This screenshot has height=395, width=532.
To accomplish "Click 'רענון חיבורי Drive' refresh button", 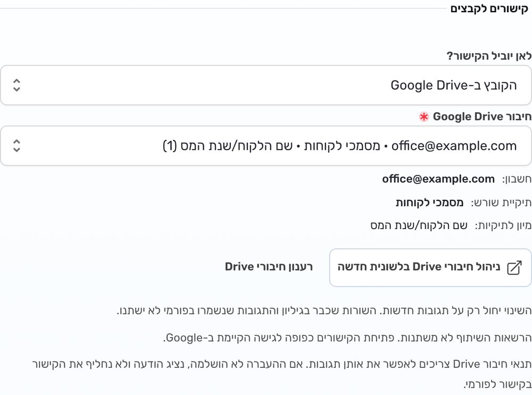I will [x=269, y=267].
